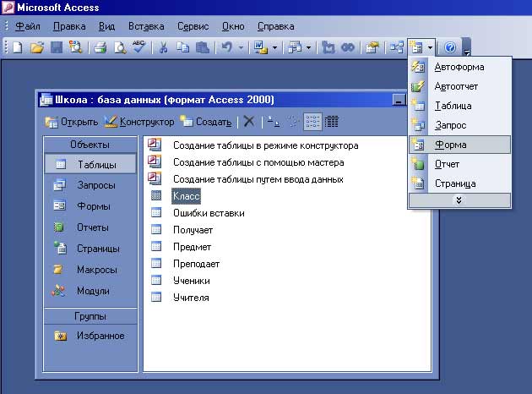Image resolution: width=532 pixels, height=394 pixels.
Task: Select Таблицы in objects pane
Action: (x=90, y=164)
